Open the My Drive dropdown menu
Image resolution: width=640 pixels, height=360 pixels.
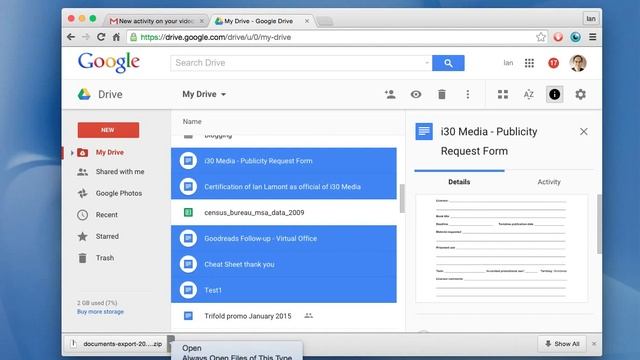204,94
